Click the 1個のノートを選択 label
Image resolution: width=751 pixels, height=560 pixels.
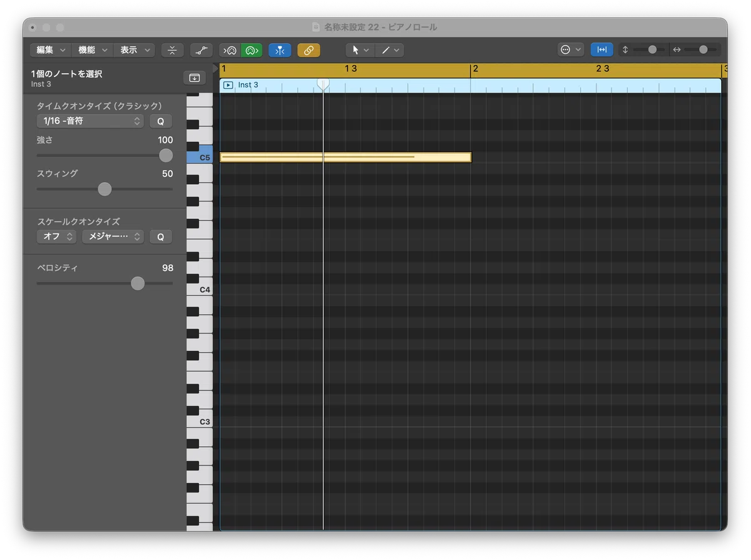66,74
